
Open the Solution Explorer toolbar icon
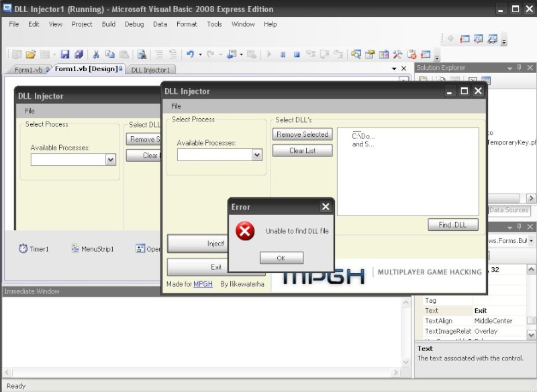click(x=356, y=54)
